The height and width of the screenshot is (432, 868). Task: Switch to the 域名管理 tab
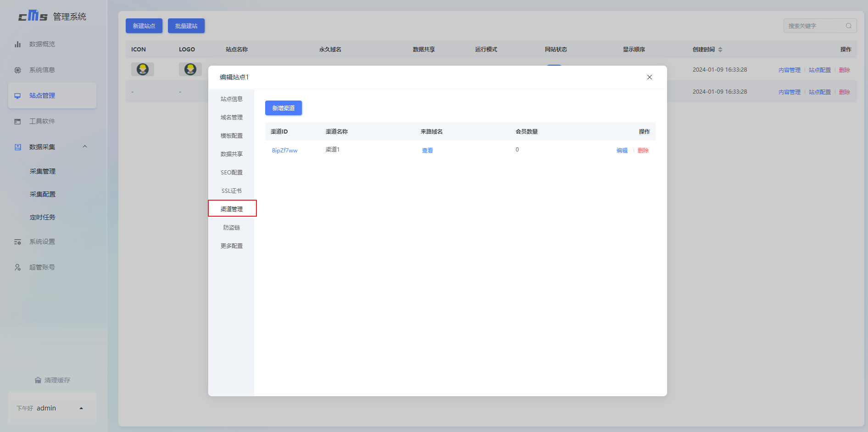coord(231,118)
